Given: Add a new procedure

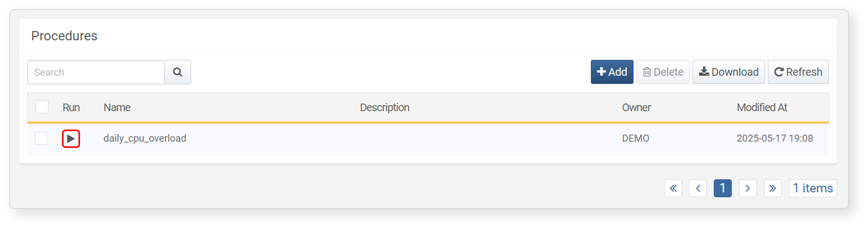Looking at the screenshot, I should click(612, 72).
